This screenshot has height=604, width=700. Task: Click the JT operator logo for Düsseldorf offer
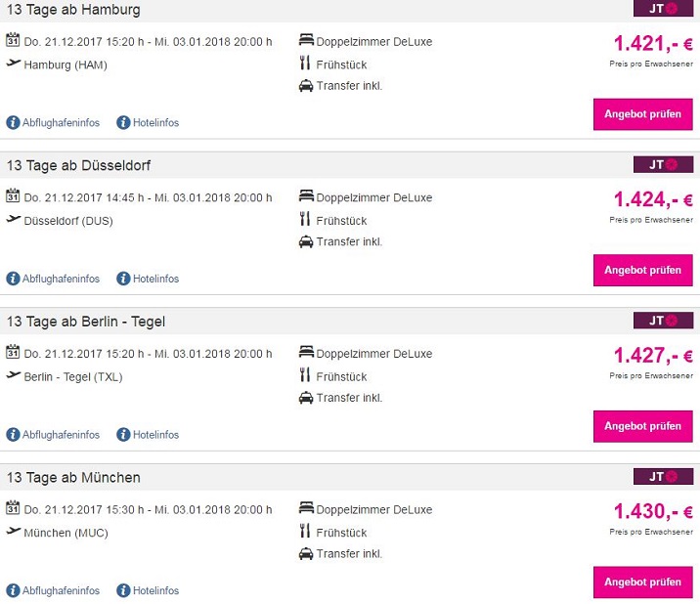point(663,165)
